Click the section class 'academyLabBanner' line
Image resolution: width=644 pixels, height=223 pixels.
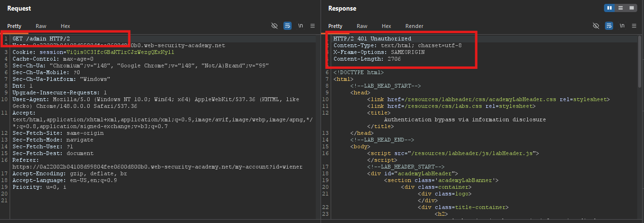coord(441,180)
